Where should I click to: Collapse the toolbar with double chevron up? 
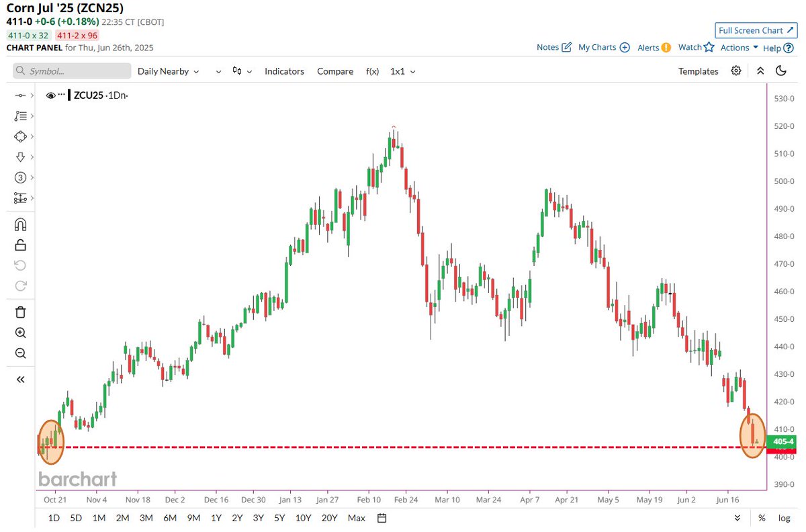tap(760, 71)
